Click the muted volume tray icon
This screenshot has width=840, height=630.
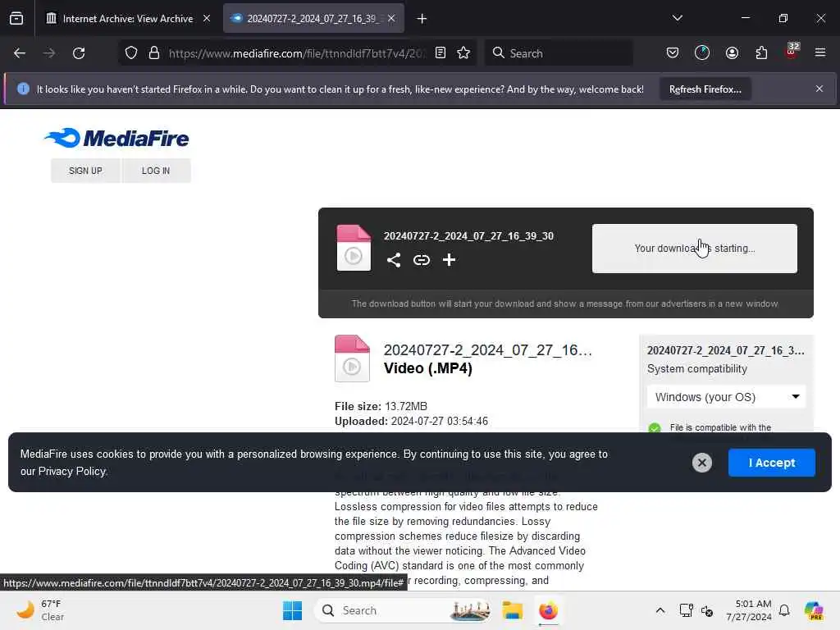[707, 610]
